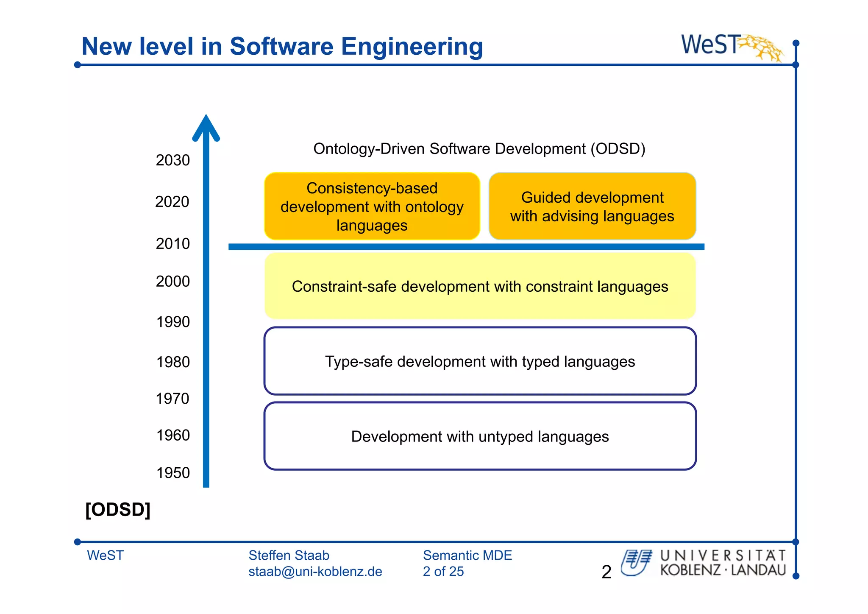Screen dimensions: 868x614
Task: Click the 2030 year label
Action: (x=172, y=160)
